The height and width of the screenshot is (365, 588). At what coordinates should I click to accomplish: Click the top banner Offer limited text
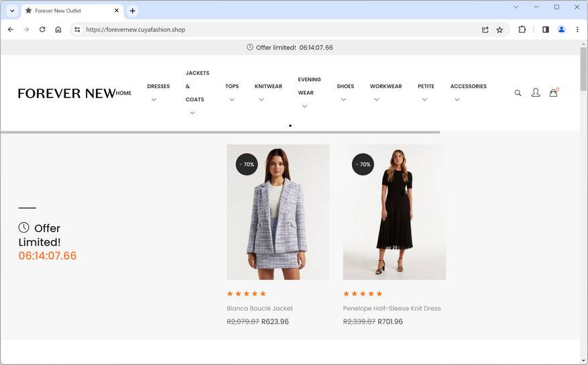(x=276, y=48)
